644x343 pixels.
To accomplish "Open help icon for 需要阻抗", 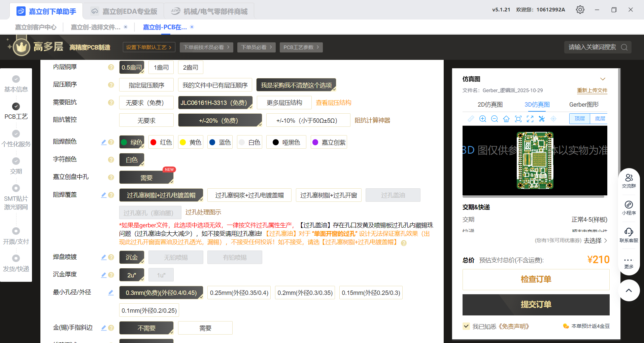I will [111, 103].
